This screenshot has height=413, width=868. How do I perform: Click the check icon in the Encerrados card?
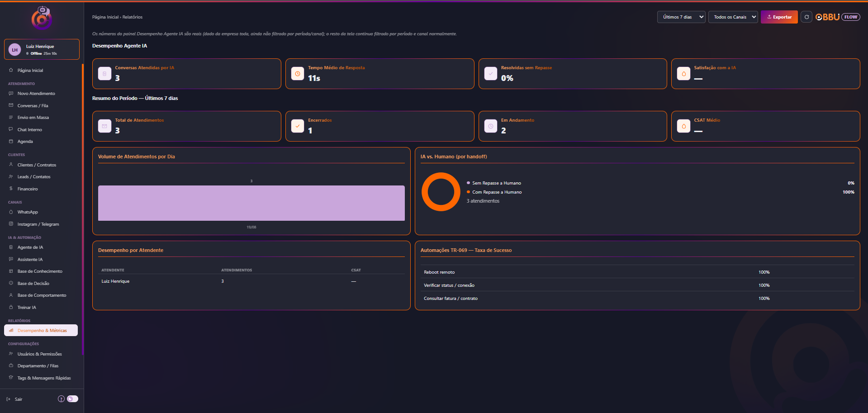click(x=298, y=126)
